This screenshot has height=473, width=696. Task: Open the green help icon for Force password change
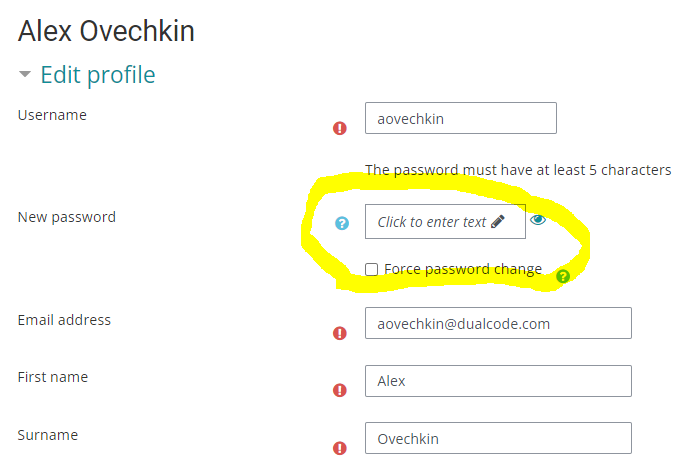(x=563, y=276)
